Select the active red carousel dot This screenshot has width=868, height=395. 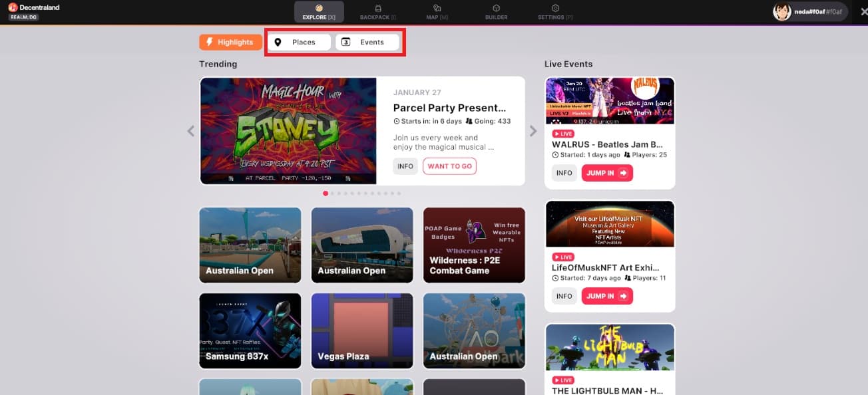[x=325, y=194]
